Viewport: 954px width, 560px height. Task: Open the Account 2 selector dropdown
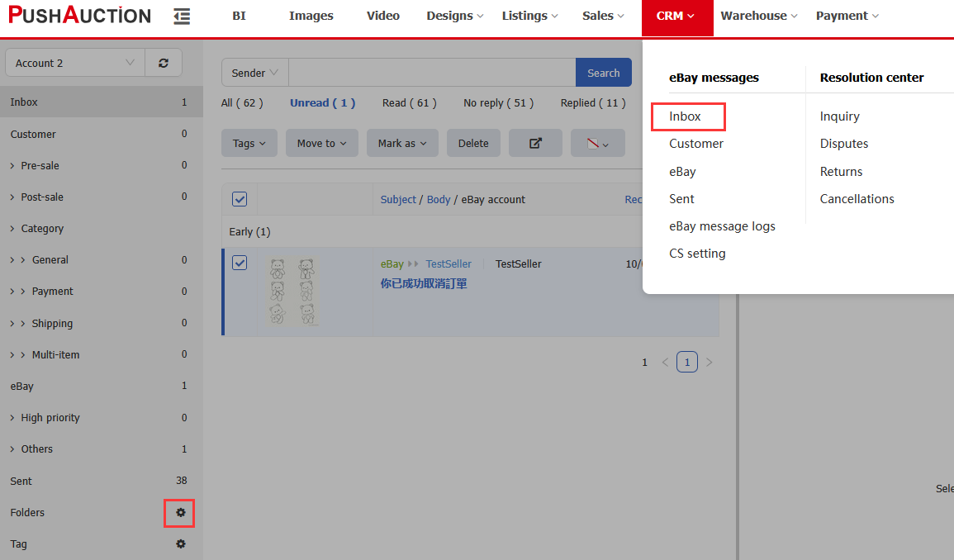pyautogui.click(x=74, y=63)
